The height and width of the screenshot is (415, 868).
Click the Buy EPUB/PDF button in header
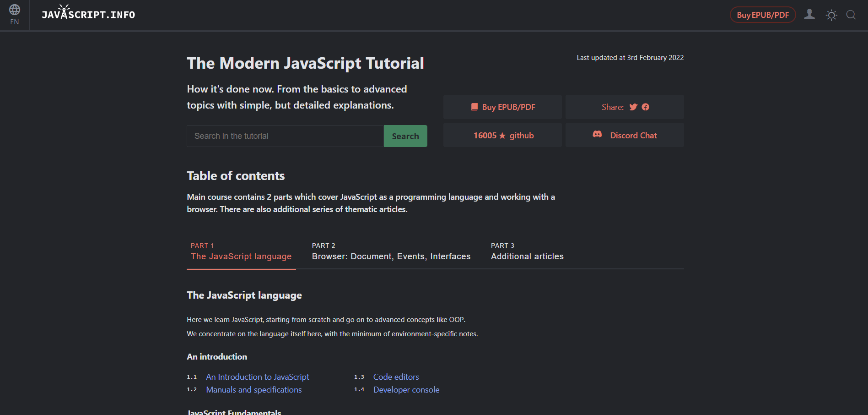coord(763,15)
